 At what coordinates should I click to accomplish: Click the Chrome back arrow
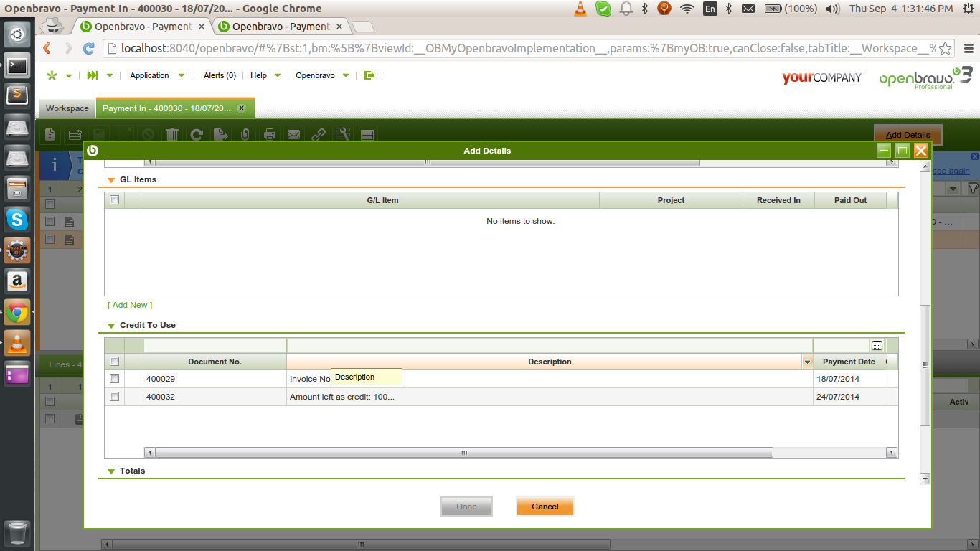pyautogui.click(x=47, y=48)
